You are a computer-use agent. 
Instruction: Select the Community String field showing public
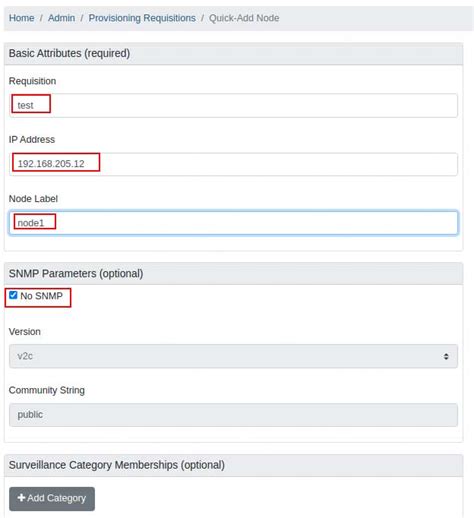233,415
